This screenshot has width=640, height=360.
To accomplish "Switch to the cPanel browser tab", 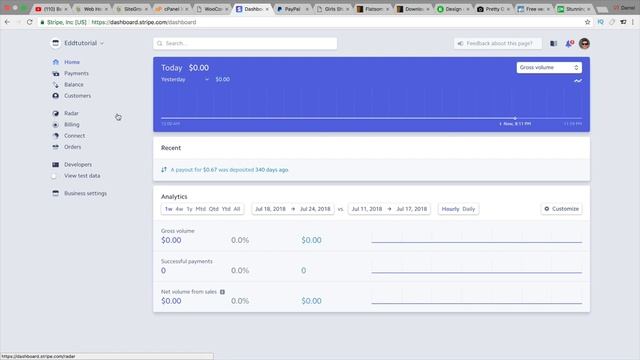I will (x=171, y=9).
